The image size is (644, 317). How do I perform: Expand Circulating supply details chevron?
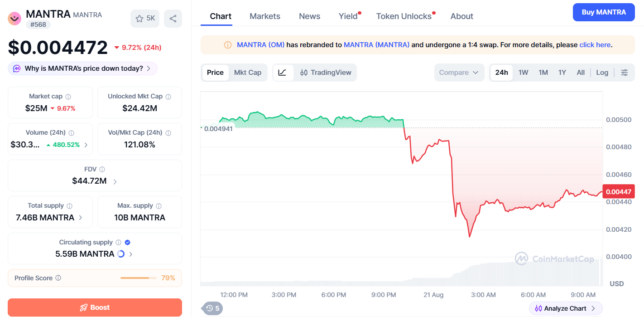coord(131,254)
